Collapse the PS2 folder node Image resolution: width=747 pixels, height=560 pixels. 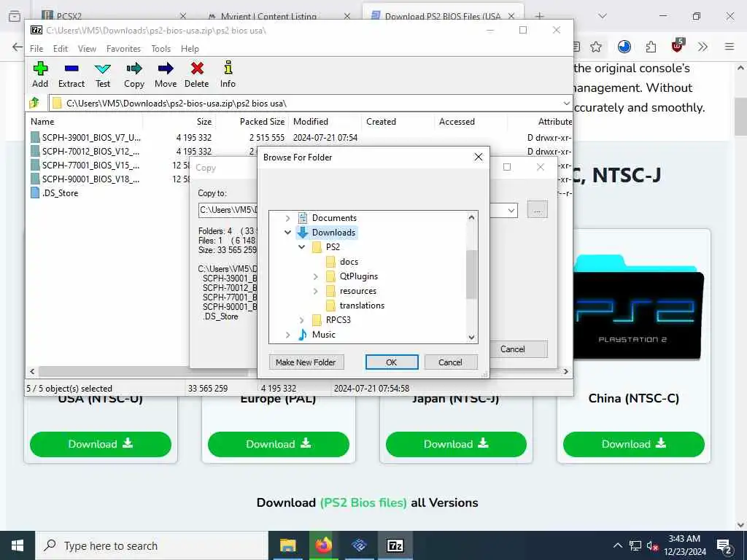click(301, 247)
